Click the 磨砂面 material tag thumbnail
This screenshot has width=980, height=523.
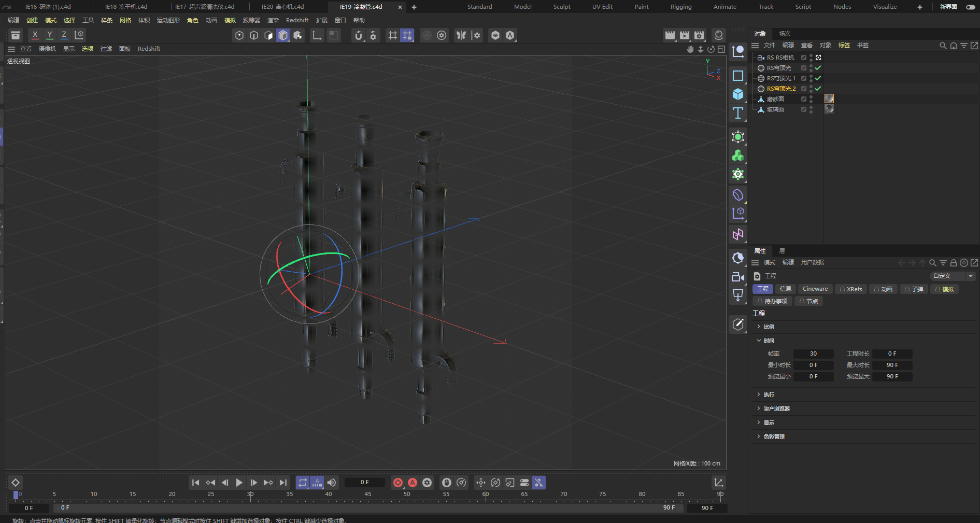[x=829, y=98]
